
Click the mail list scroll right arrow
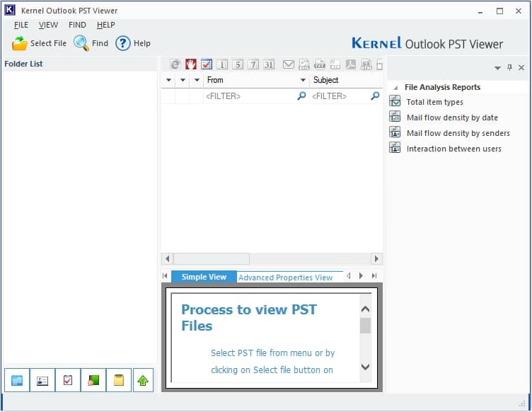coord(376,259)
